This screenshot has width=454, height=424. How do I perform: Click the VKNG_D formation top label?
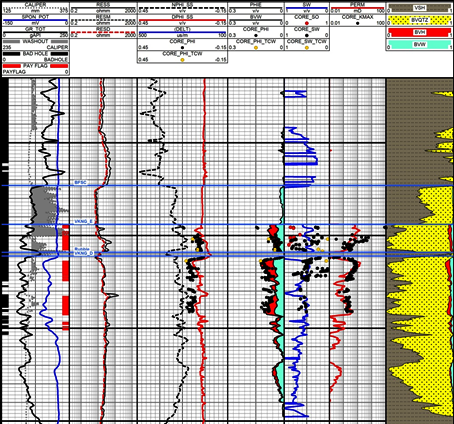click(x=83, y=254)
